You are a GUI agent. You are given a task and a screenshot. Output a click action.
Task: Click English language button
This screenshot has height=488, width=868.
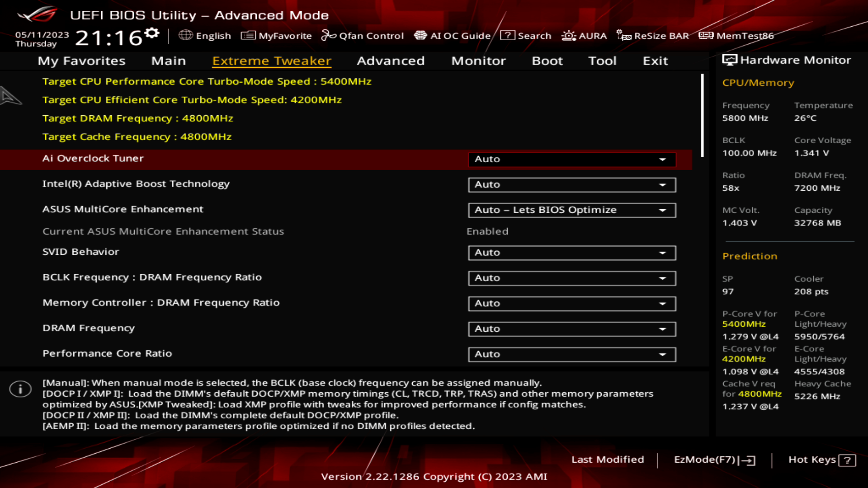point(213,36)
